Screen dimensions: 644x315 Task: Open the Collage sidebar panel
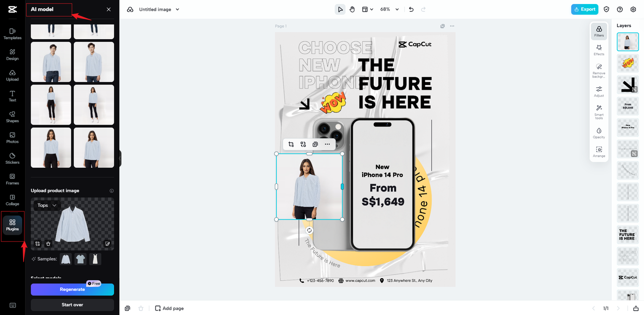click(x=12, y=200)
